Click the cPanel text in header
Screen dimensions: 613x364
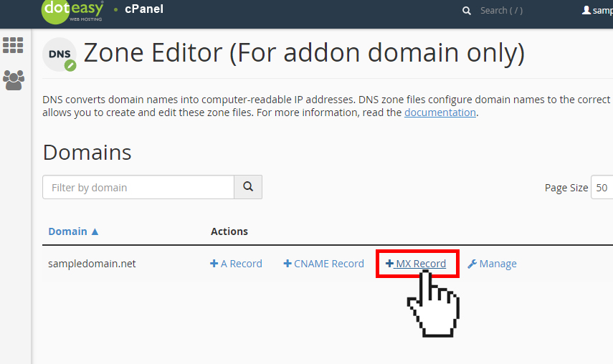tap(144, 9)
